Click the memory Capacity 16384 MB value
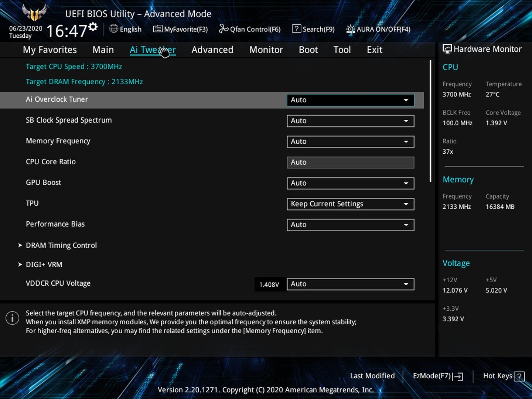Viewport: 532px width, 399px height. tap(500, 207)
